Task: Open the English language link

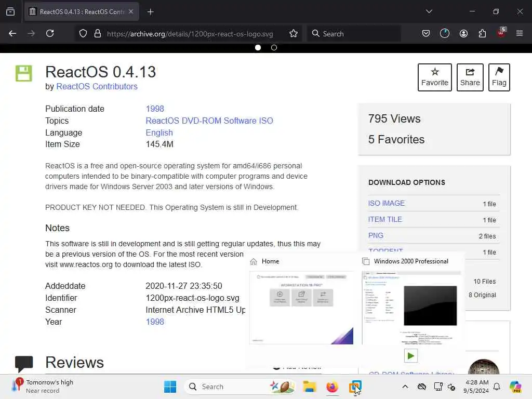Action: click(159, 132)
